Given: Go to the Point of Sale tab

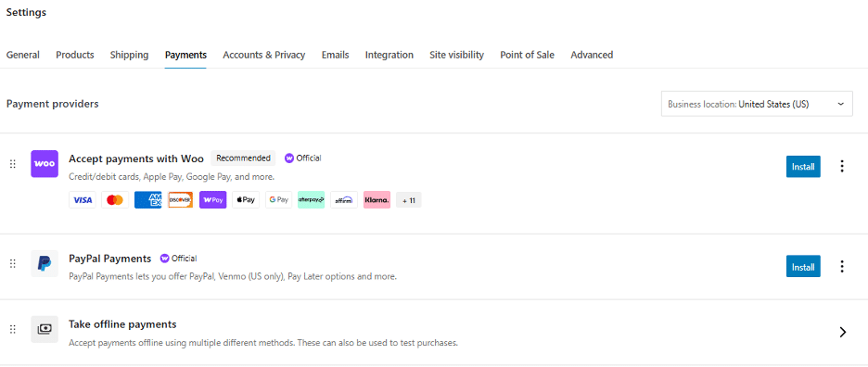Looking at the screenshot, I should (x=527, y=55).
